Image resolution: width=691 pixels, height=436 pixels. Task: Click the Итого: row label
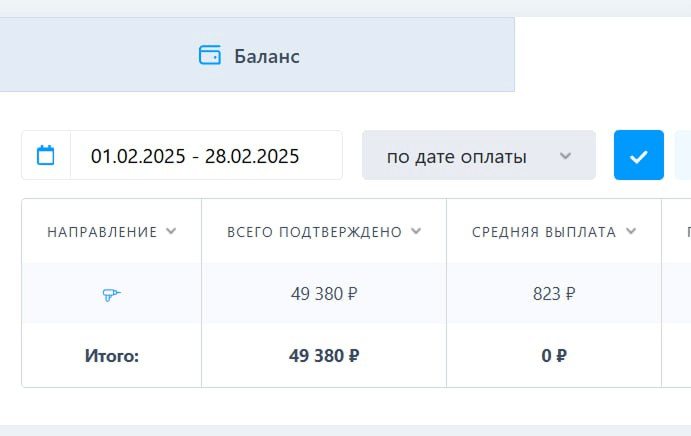(111, 356)
